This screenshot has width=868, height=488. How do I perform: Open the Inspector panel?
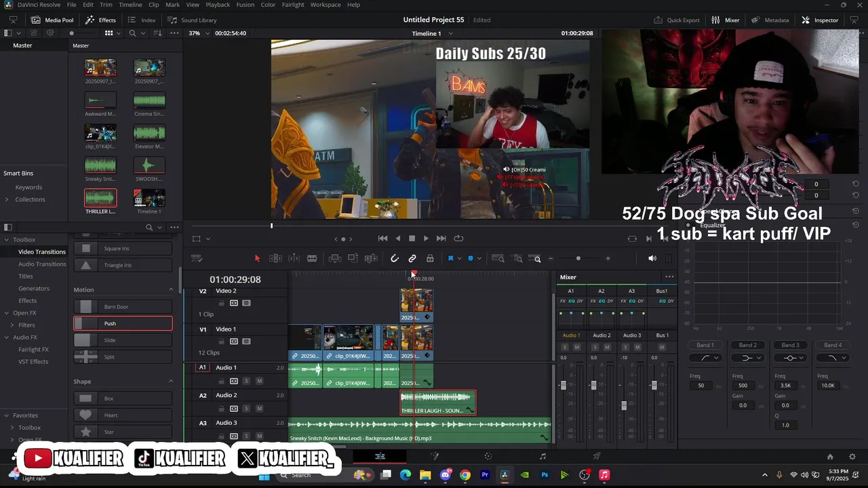[x=820, y=20]
